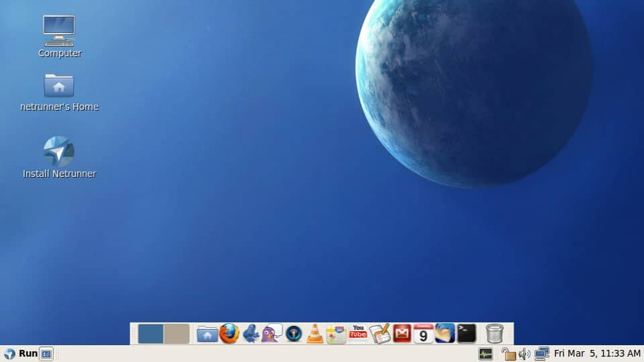The height and width of the screenshot is (362, 644).
Task: Open the system monitor tray applet
Action: pos(486,354)
